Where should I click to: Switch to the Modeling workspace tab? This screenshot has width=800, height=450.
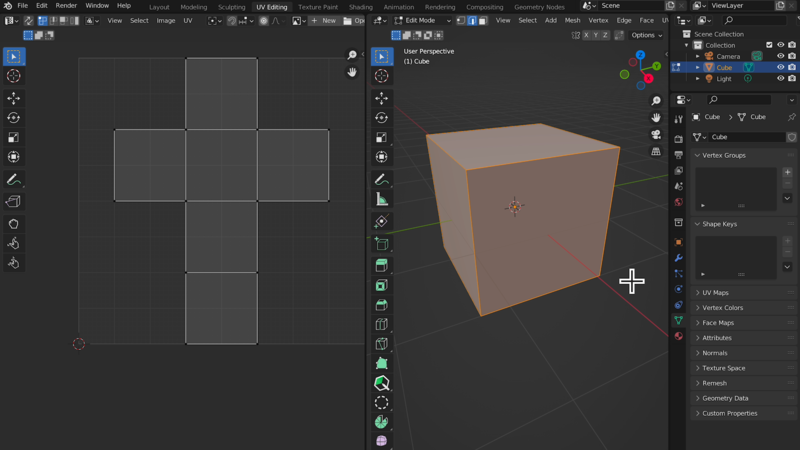[x=194, y=7]
